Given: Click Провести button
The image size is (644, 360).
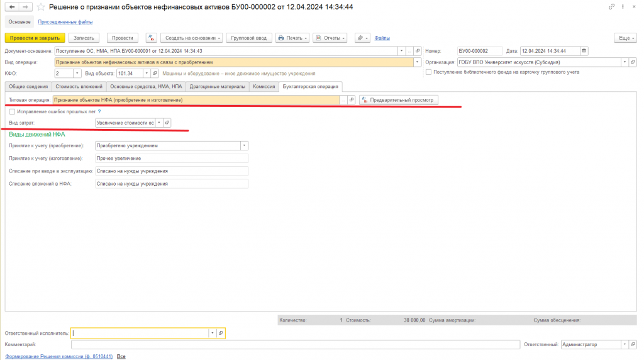Looking at the screenshot, I should click(x=123, y=38).
